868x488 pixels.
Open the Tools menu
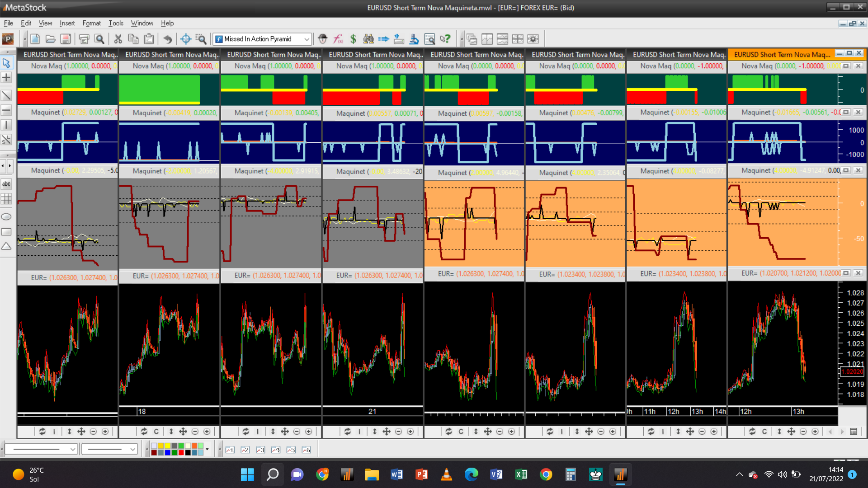point(116,23)
